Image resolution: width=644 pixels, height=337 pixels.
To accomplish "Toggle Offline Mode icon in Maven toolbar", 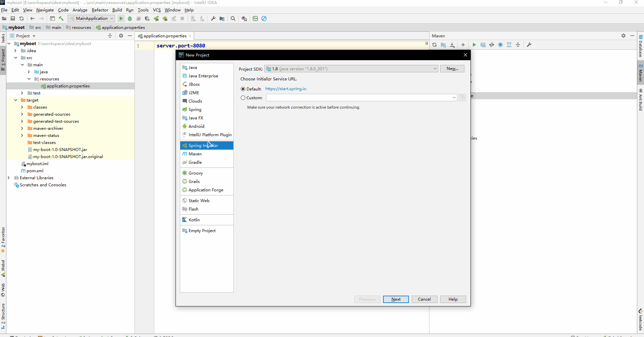I will 492,45.
